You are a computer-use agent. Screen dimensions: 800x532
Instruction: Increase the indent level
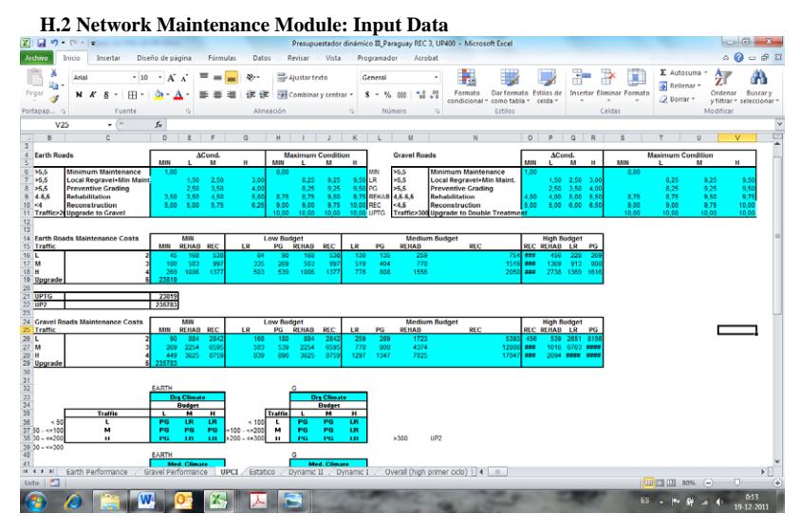coord(264,95)
